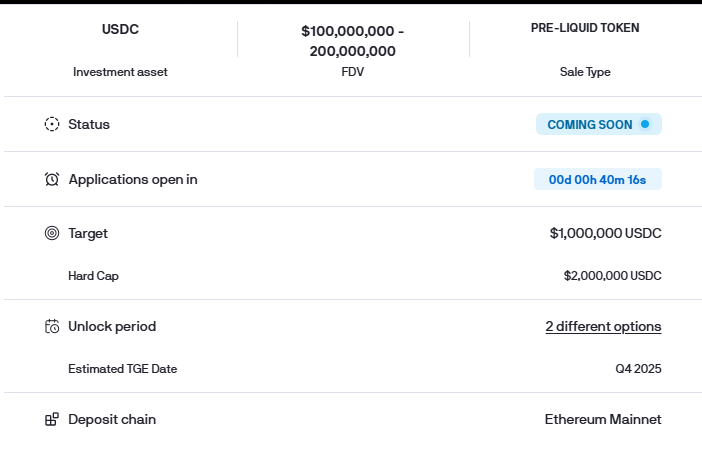The width and height of the screenshot is (702, 468).
Task: Click the Q4 2025 TGE date
Action: pos(638,368)
